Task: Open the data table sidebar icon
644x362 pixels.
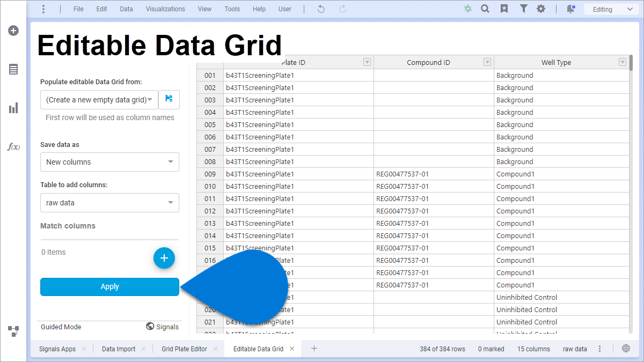Action: tap(13, 69)
